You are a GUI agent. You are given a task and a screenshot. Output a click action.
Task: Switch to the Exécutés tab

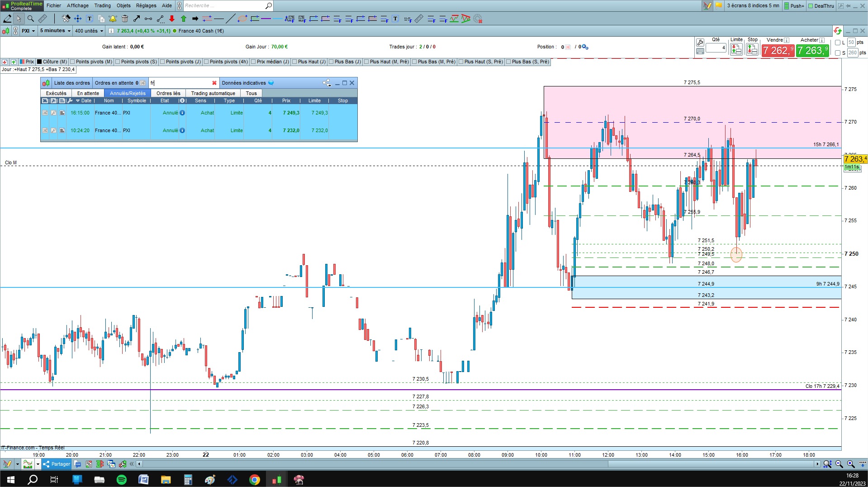tap(56, 94)
